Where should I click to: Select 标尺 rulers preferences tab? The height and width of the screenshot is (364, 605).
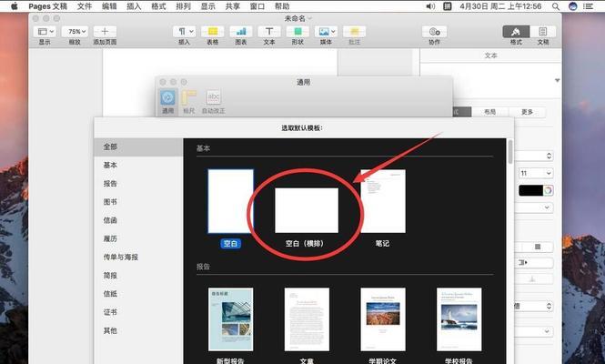pyautogui.click(x=188, y=102)
